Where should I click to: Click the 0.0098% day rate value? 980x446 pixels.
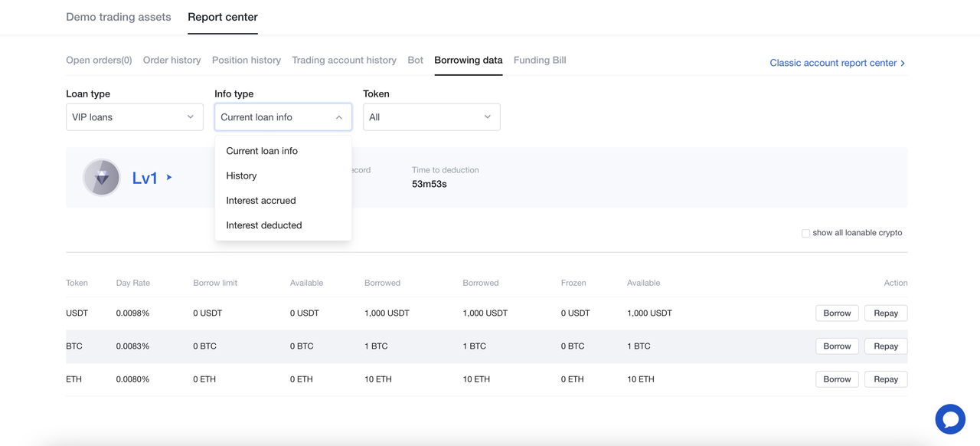pyautogui.click(x=132, y=313)
